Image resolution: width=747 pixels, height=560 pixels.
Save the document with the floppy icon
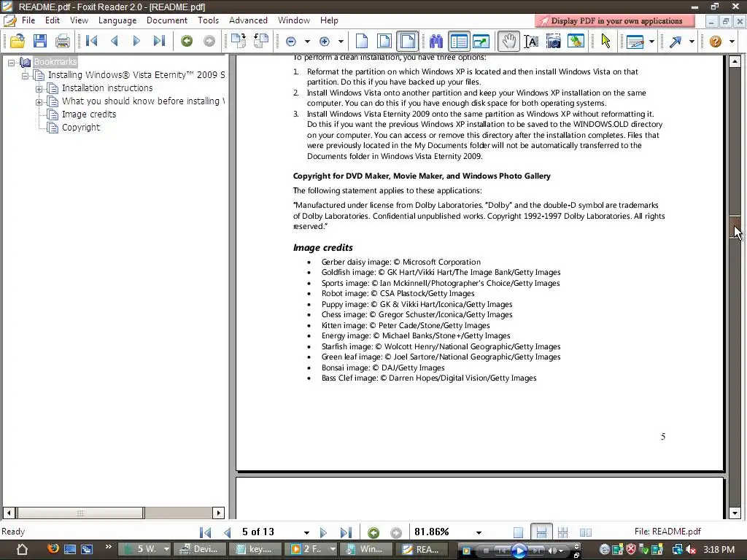tap(40, 42)
